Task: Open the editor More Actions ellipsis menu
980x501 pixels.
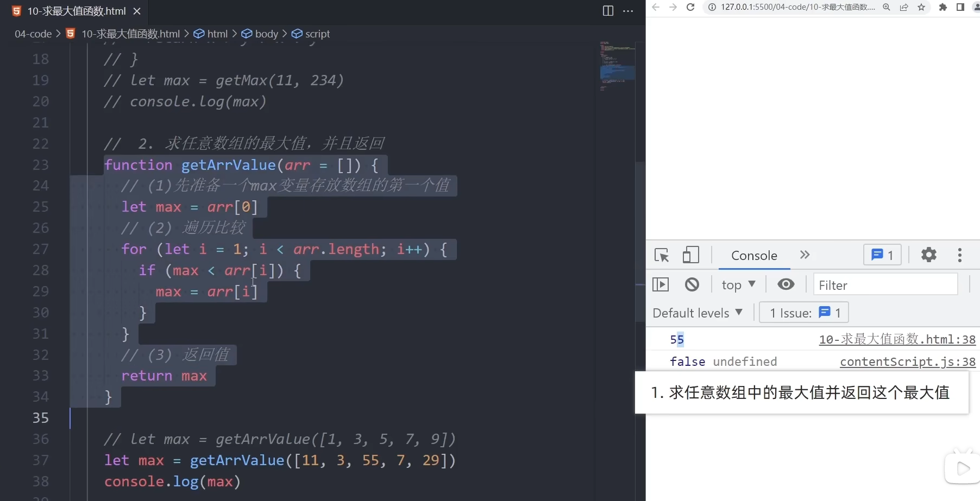Action: click(x=628, y=11)
